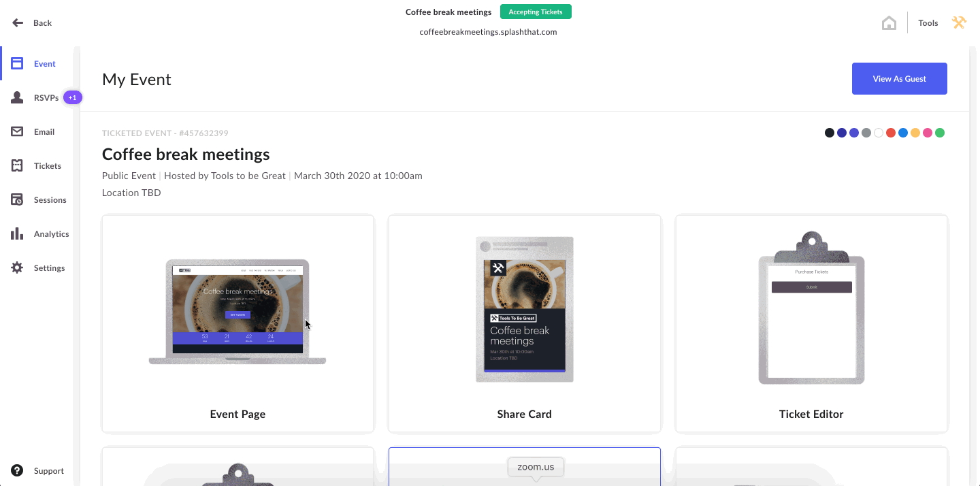Viewport: 980px width, 486px height.
Task: Click the zoom.us tooltip label
Action: tap(536, 467)
